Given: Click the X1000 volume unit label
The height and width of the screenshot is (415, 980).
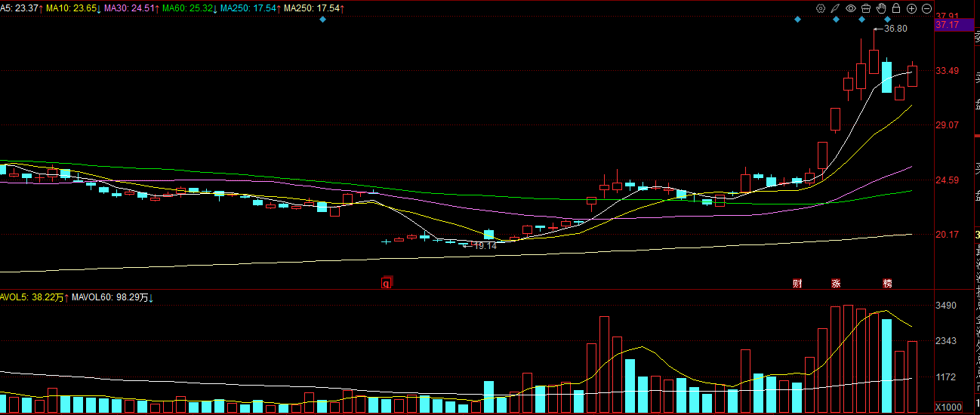Looking at the screenshot, I should click(949, 407).
